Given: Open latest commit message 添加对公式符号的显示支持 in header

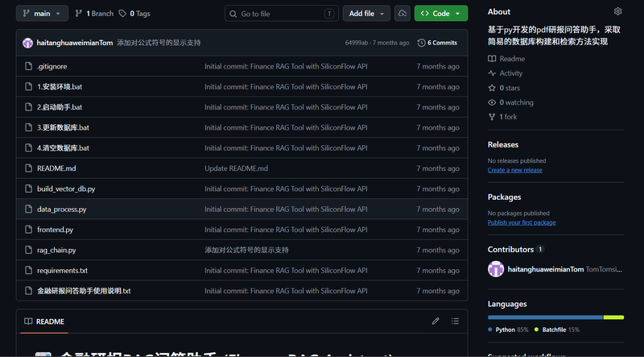Looking at the screenshot, I should click(x=159, y=43).
